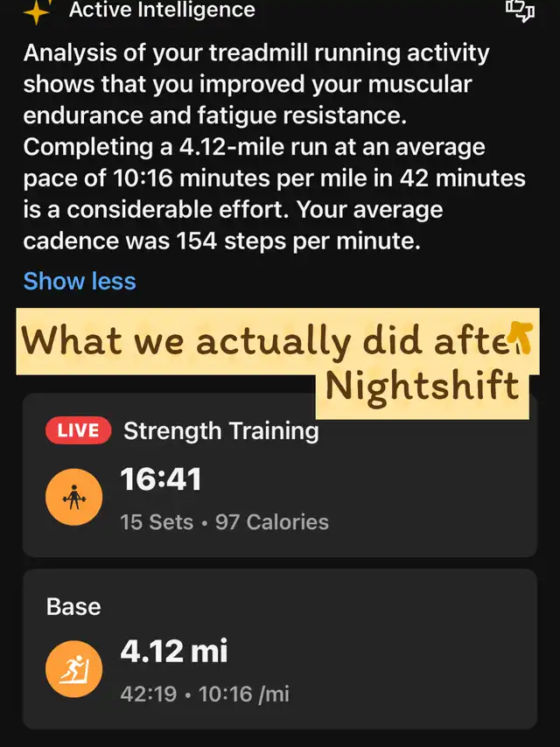Screen dimensions: 560x747
Task: Tap the Active Intelligence sparkle icon
Action: (35, 12)
